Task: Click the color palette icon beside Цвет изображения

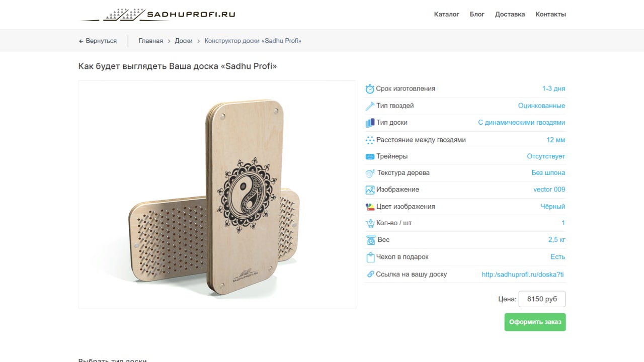Action: 370,207
